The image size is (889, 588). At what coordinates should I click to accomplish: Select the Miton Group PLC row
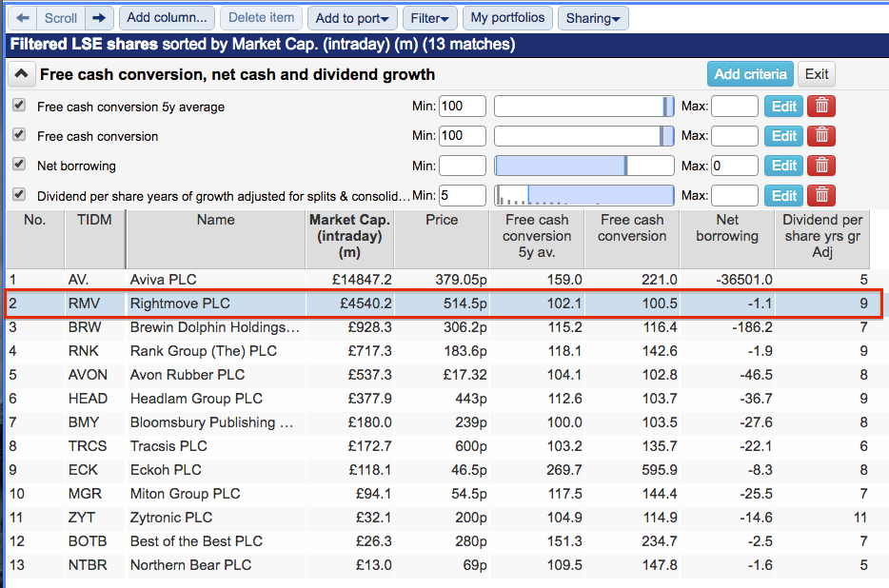click(x=438, y=494)
